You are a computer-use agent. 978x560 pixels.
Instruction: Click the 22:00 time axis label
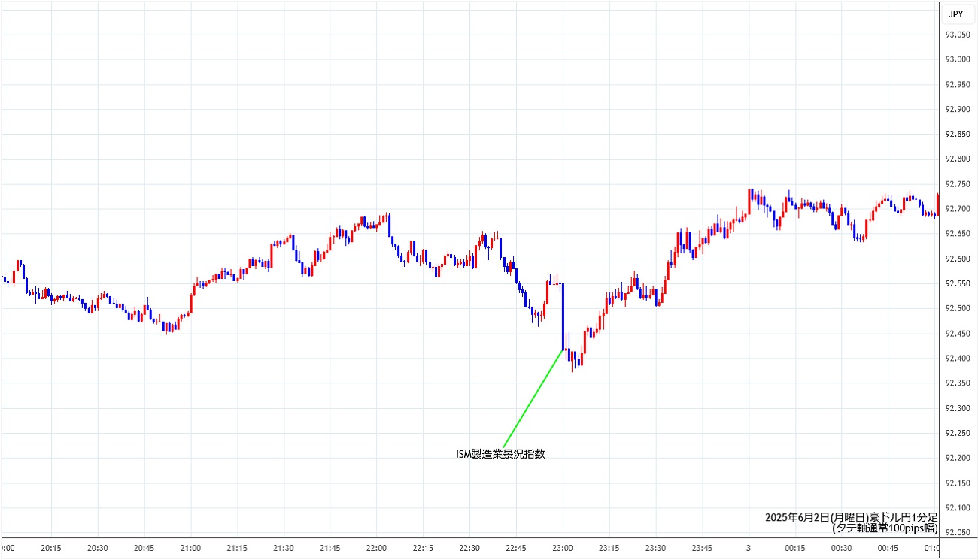pos(377,548)
